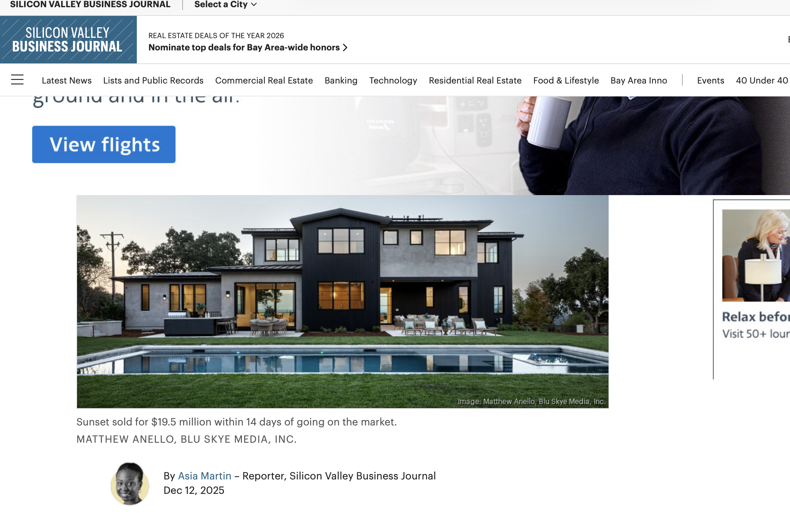790x532 pixels.
Task: Open Food & Lifestyle section
Action: 566,80
